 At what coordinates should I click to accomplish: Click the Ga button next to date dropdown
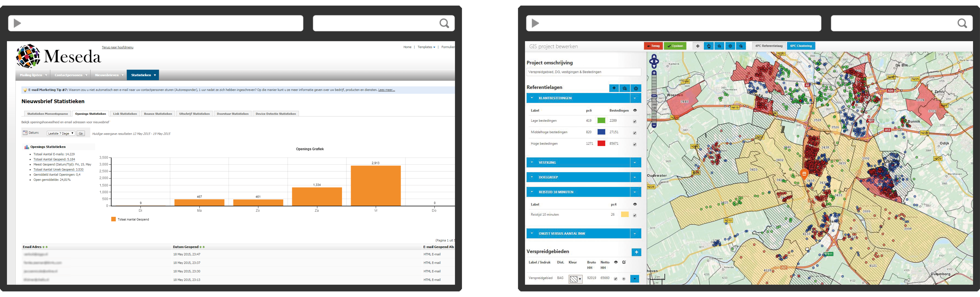click(x=81, y=133)
